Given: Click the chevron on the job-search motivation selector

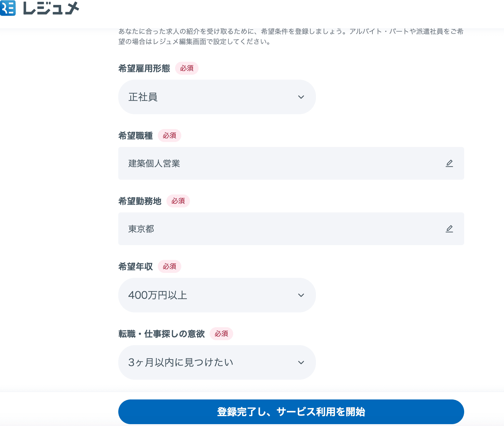Looking at the screenshot, I should (301, 362).
